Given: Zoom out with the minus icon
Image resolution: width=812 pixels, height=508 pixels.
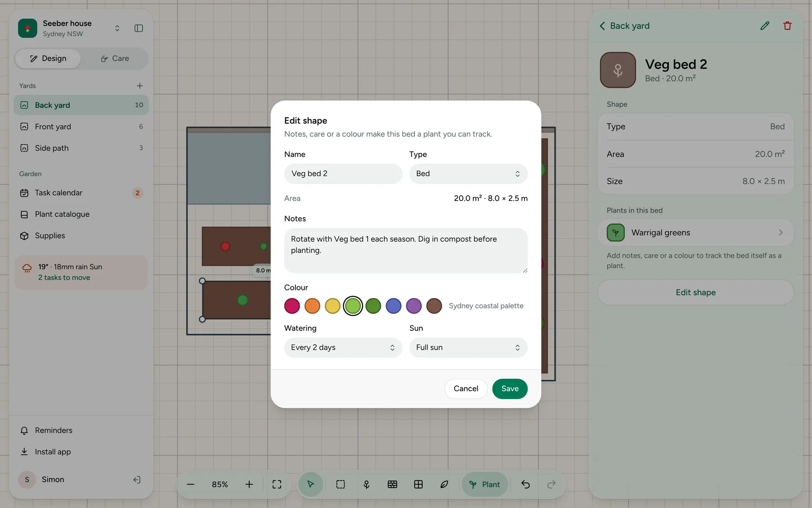Looking at the screenshot, I should (x=190, y=484).
